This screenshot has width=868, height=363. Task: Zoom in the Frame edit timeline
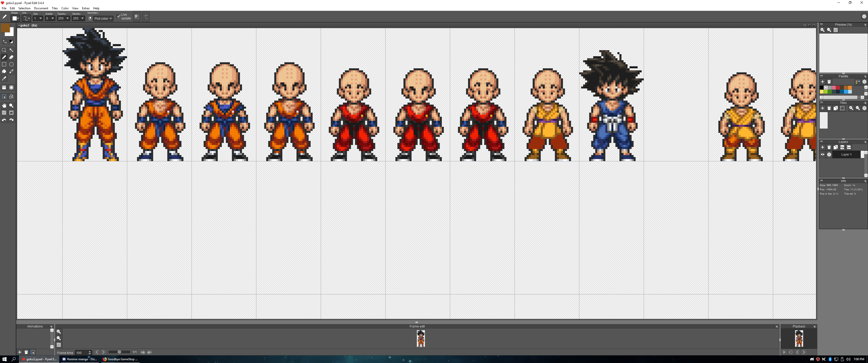59,332
